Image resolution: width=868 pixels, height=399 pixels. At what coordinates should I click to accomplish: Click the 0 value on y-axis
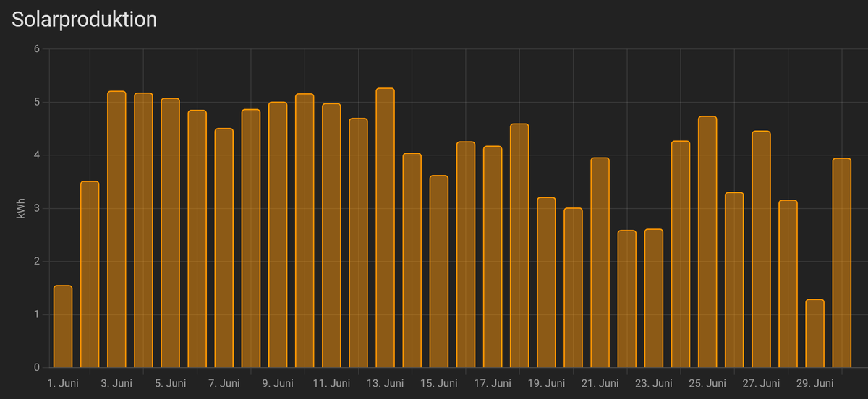click(x=37, y=368)
